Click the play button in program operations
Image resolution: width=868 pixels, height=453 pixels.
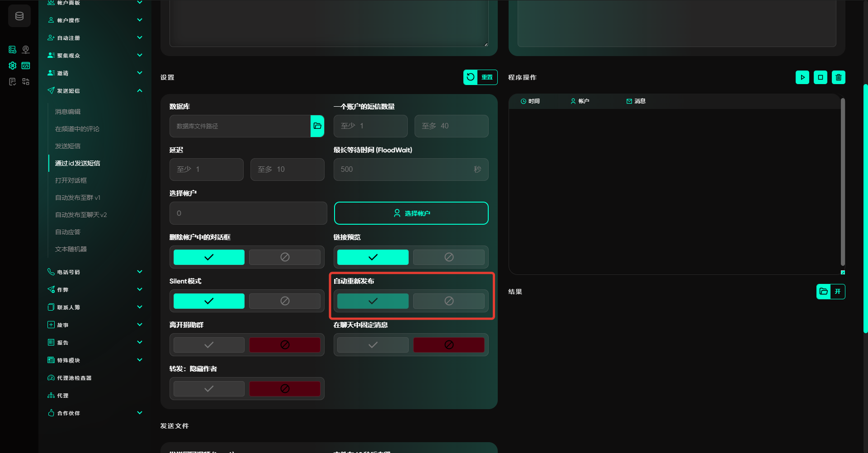tap(802, 77)
